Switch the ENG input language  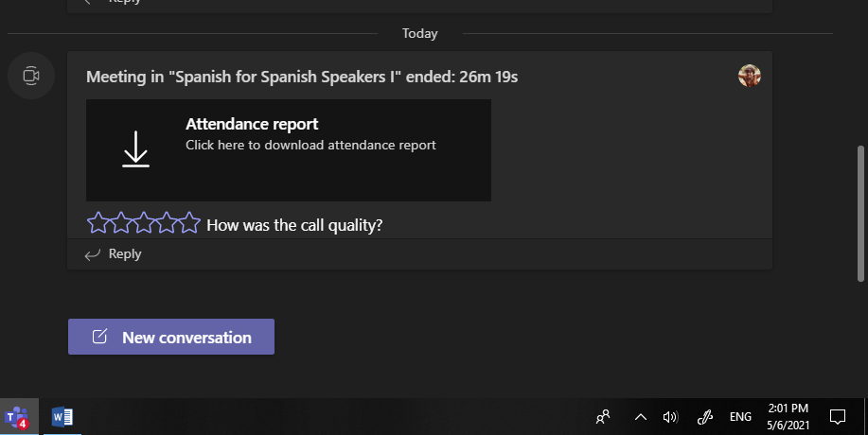pyautogui.click(x=740, y=416)
